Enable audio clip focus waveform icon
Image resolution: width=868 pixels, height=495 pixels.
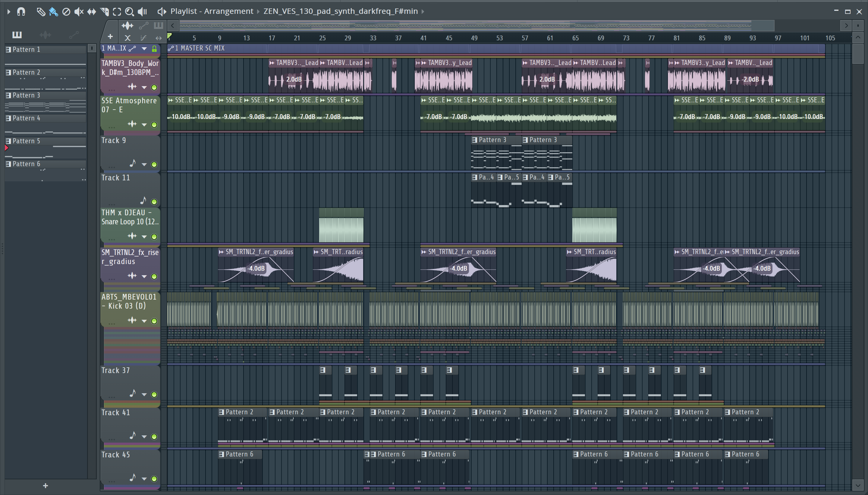coord(127,26)
